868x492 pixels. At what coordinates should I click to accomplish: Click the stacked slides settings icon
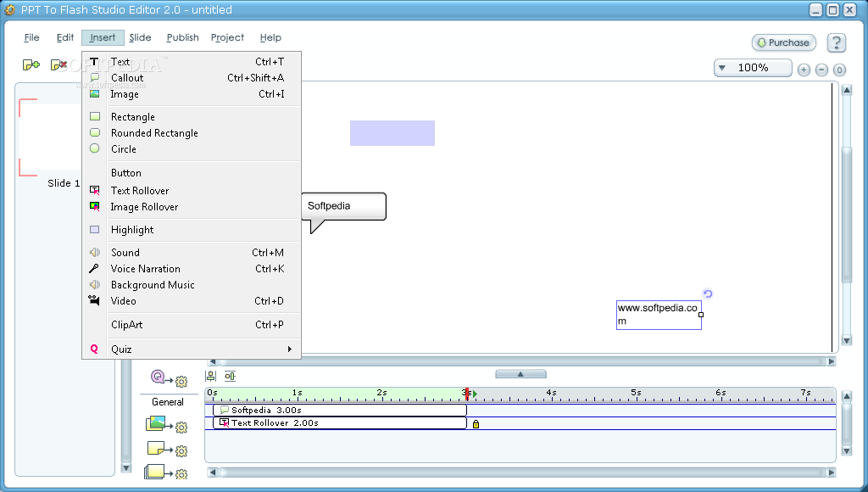(x=166, y=472)
